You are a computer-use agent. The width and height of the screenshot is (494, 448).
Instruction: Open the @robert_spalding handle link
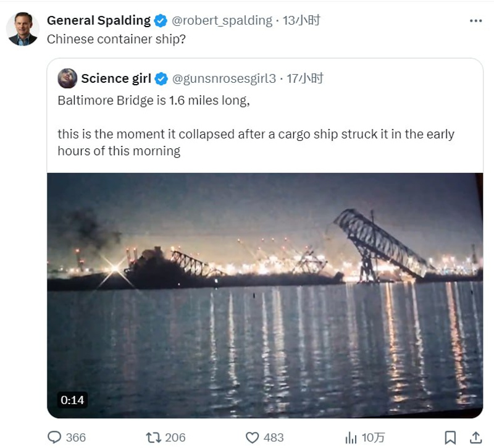tap(221, 20)
